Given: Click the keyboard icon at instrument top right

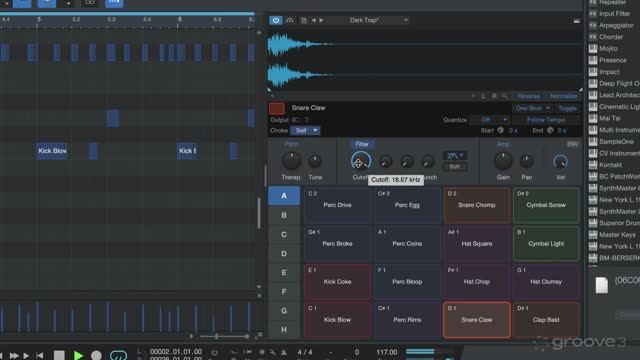Looking at the screenshot, I should (576, 20).
